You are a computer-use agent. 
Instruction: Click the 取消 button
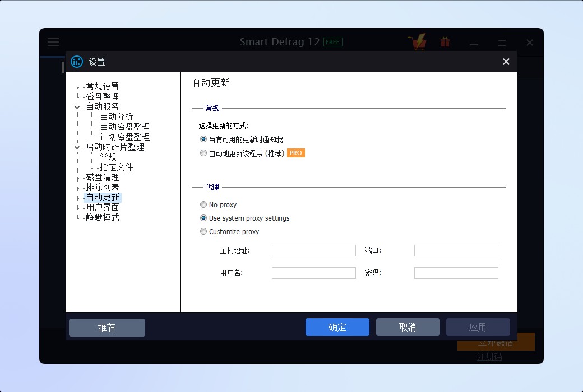[x=408, y=327]
